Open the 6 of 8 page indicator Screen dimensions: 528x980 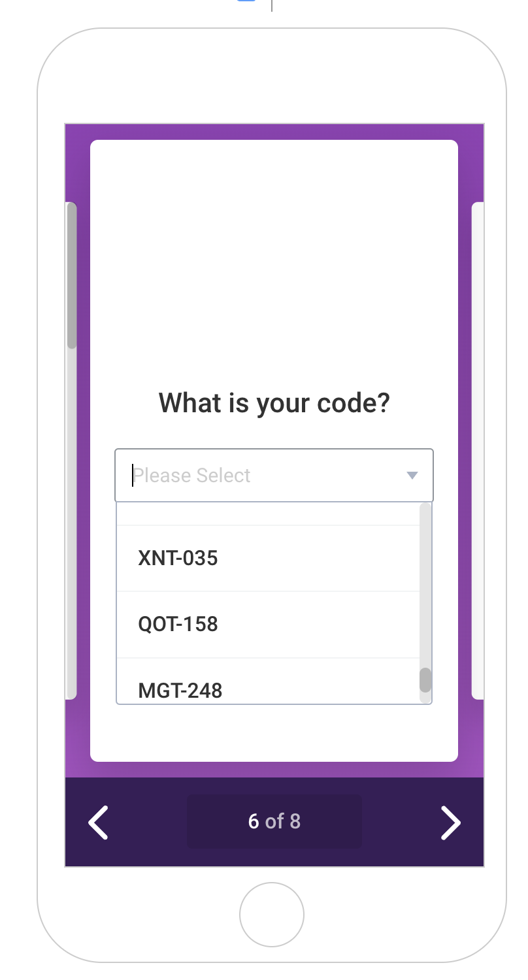click(274, 821)
